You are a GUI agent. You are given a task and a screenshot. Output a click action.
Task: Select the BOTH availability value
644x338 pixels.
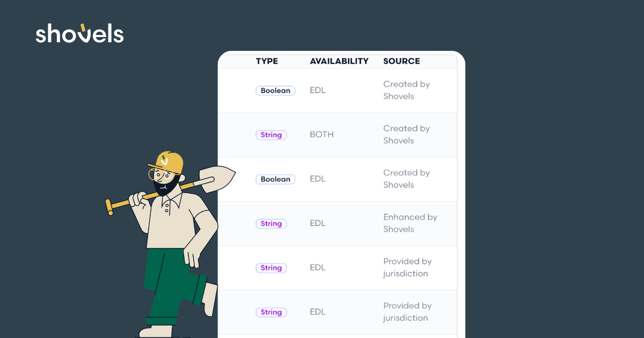click(321, 135)
